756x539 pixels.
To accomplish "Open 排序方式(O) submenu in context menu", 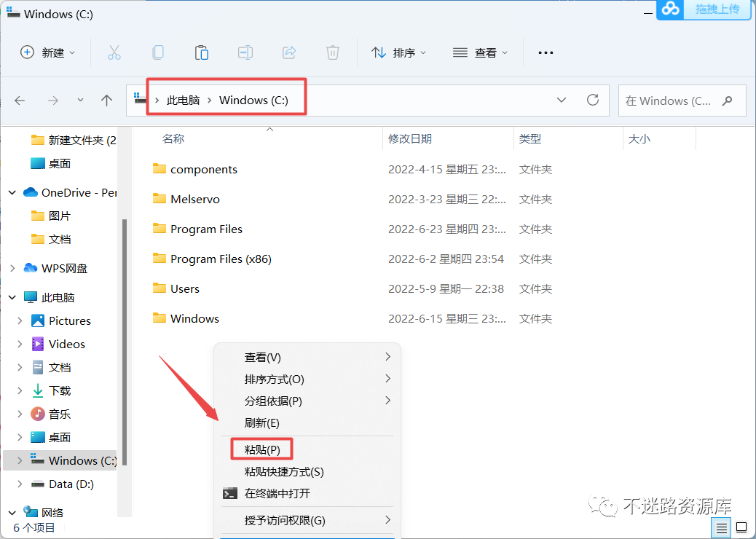I will [307, 379].
